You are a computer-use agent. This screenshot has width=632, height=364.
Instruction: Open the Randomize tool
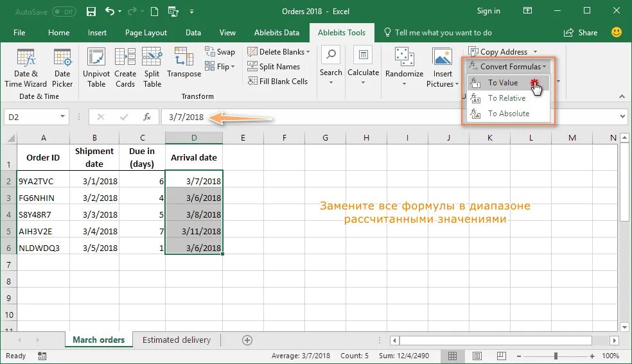tap(404, 66)
